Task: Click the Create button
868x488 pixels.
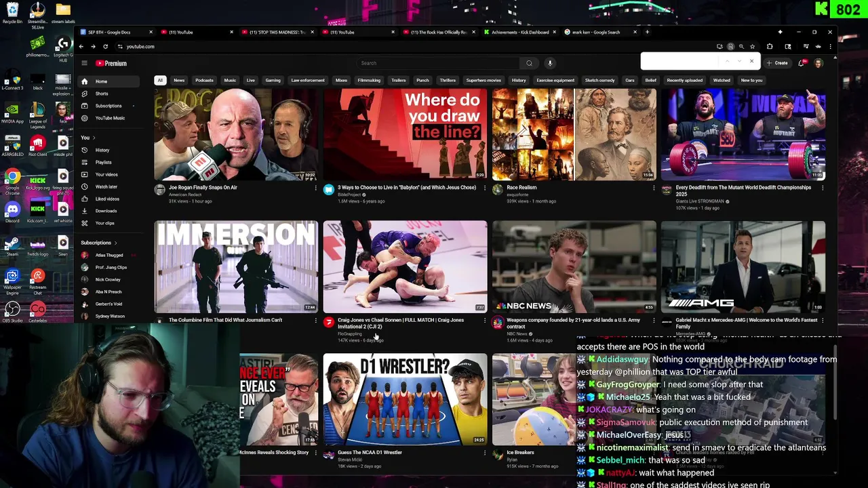Action: pos(777,63)
